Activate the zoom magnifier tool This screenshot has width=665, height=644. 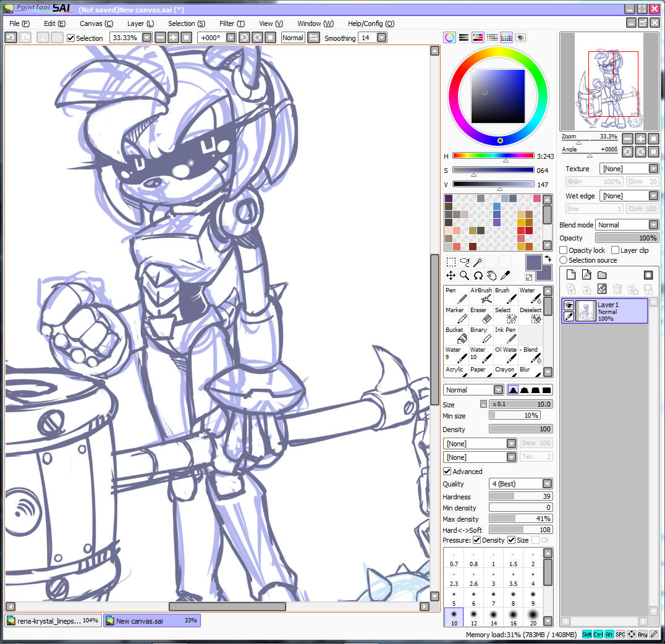click(x=464, y=276)
